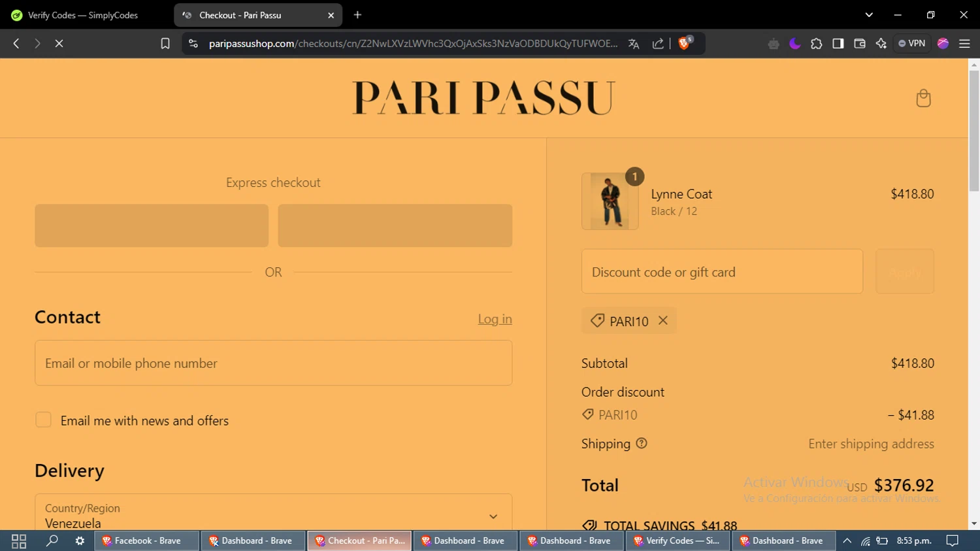
Task: Click the – $41.88 discount amount
Action: pyautogui.click(x=911, y=414)
